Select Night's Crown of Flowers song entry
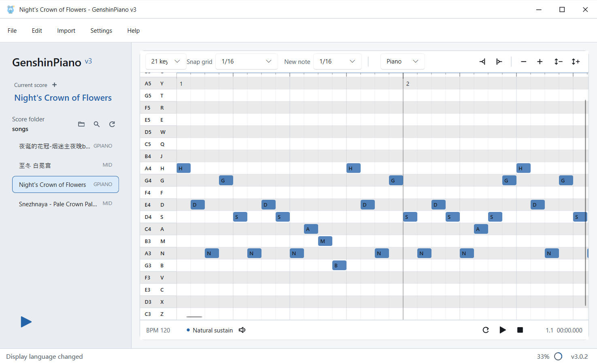 (x=66, y=184)
